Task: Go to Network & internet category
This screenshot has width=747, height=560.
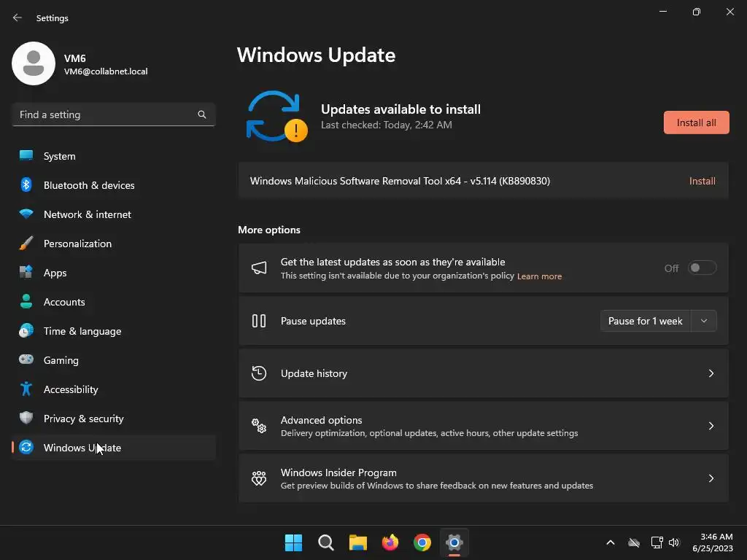Action: [114, 214]
